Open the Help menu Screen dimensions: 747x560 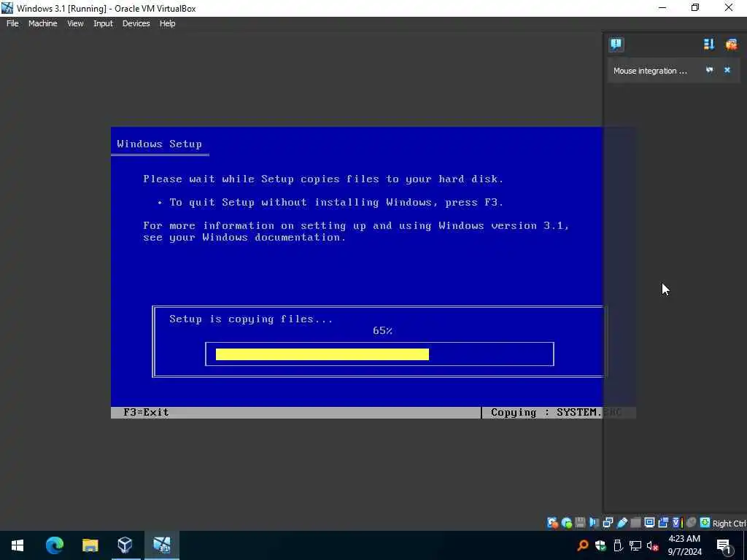point(167,23)
